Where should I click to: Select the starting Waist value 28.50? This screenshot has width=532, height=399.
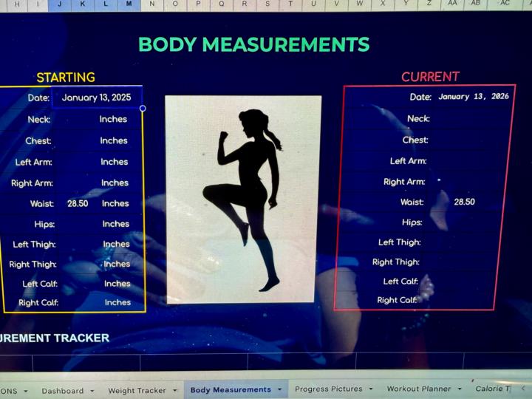(78, 204)
